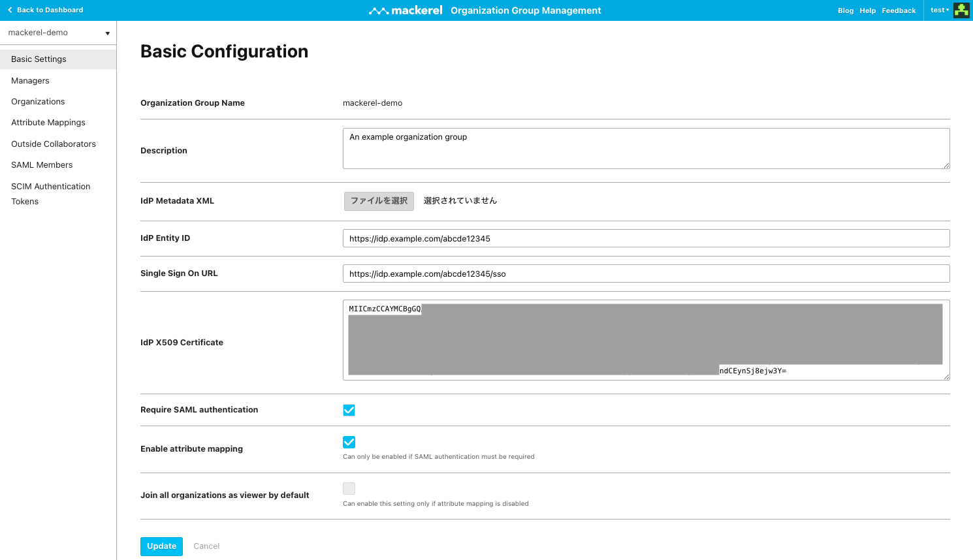The height and width of the screenshot is (560, 973).
Task: Click the IdP Metadata XML file chooser button
Action: [x=379, y=201]
